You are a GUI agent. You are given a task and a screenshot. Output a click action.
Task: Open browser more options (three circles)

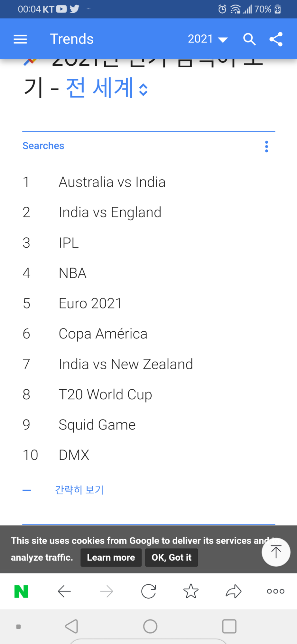(x=276, y=591)
